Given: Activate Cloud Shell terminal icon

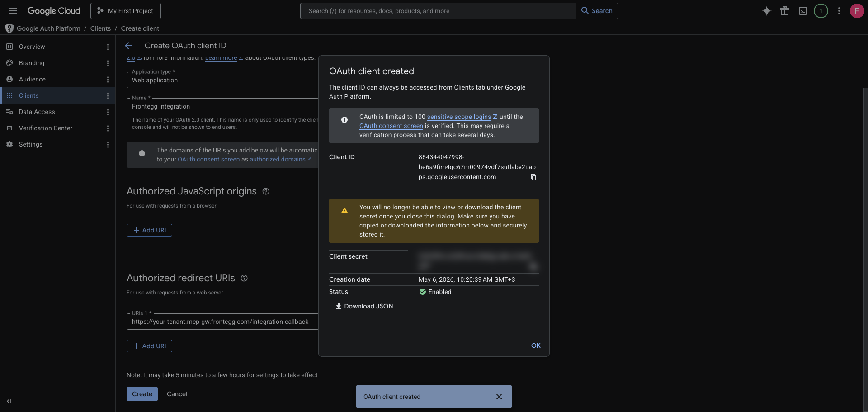Looking at the screenshot, I should 803,11.
